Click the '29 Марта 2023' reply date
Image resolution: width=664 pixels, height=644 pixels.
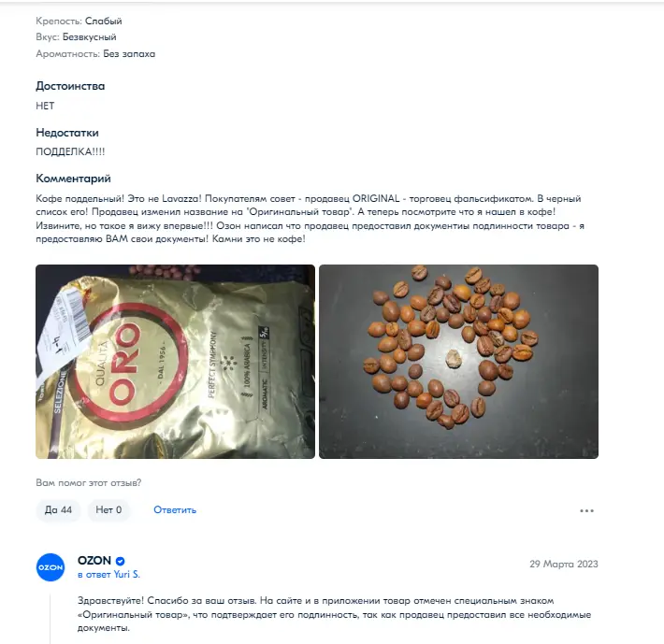pyautogui.click(x=564, y=564)
